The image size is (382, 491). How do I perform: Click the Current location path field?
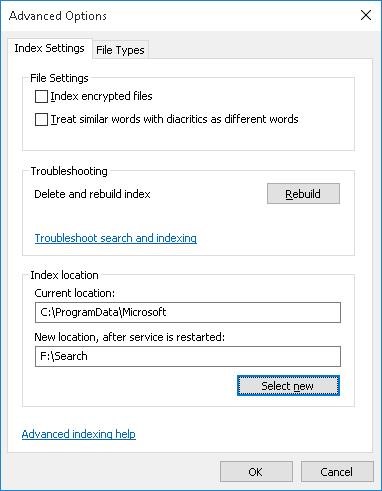point(188,312)
